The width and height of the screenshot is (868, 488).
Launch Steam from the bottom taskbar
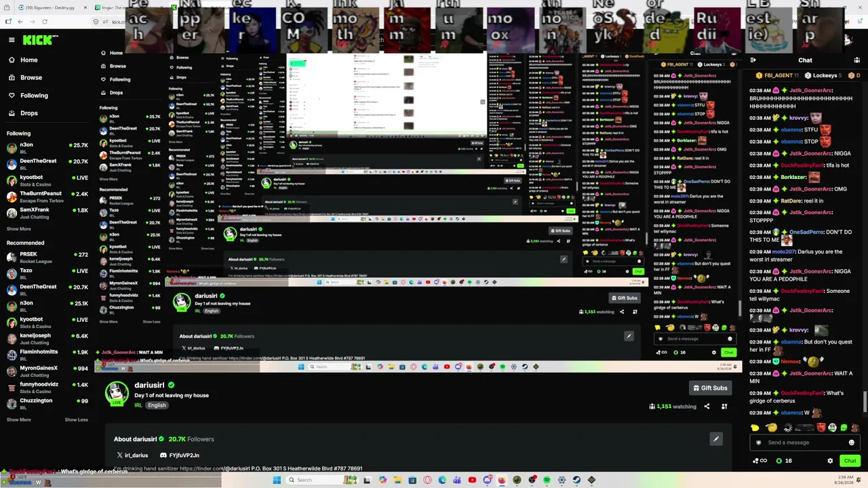[576, 480]
